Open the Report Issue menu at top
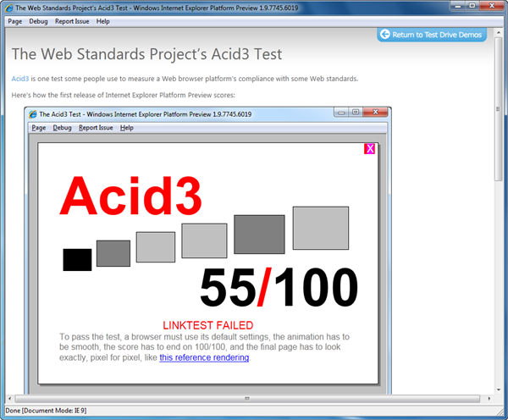Viewport: 508px width, 420px height. tap(72, 20)
